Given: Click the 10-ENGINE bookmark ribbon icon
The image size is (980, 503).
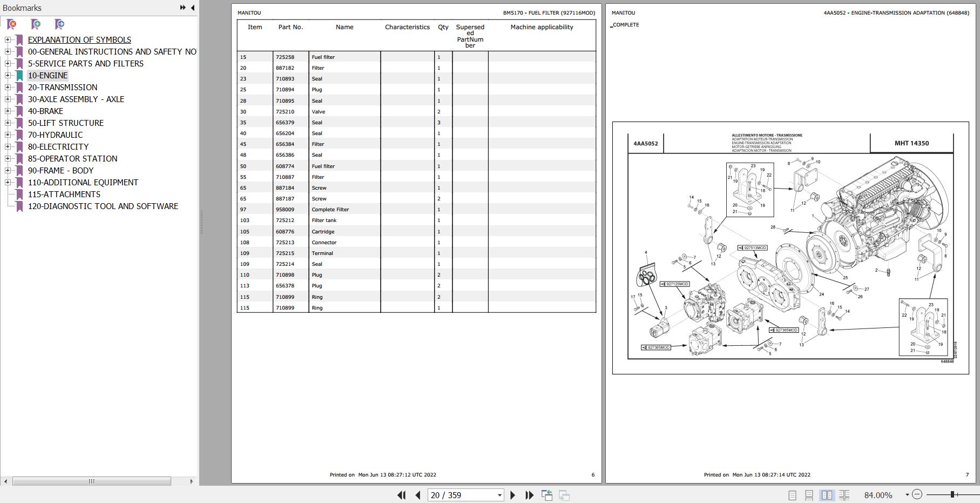Looking at the screenshot, I should 19,76.
